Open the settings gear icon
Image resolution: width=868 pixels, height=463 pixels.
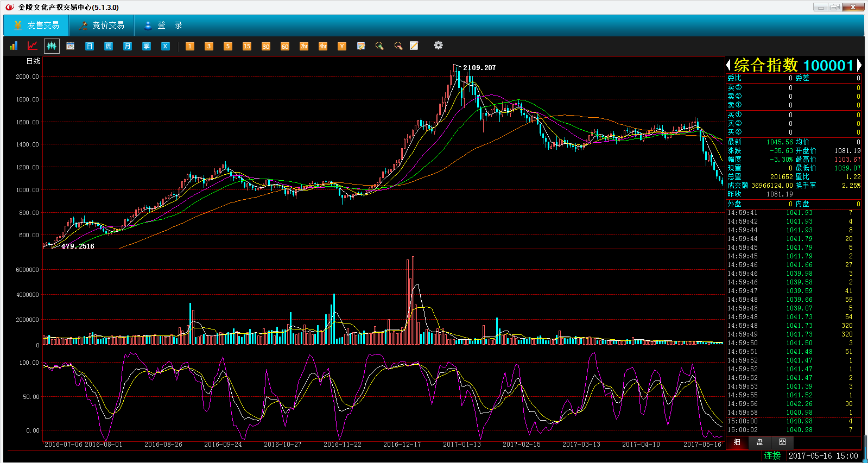[x=439, y=46]
